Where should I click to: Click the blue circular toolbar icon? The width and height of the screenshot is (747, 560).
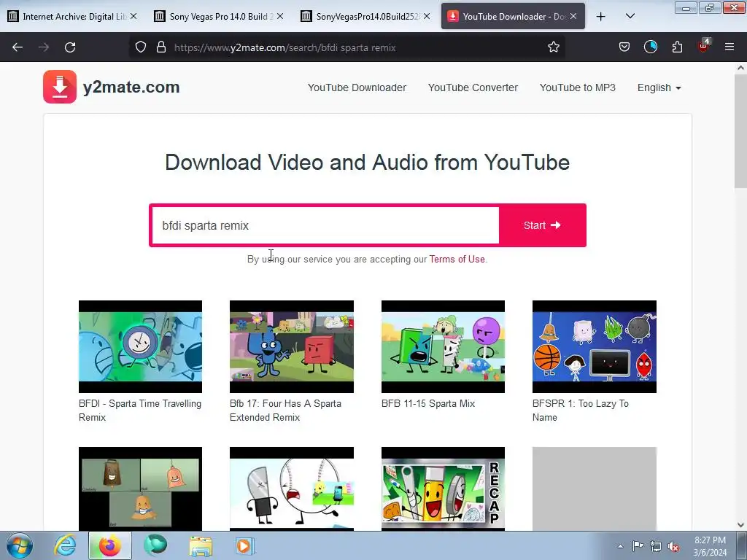pyautogui.click(x=650, y=47)
